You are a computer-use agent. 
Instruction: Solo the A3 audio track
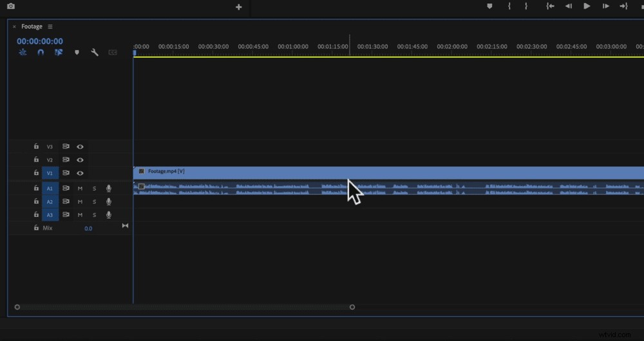[95, 215]
